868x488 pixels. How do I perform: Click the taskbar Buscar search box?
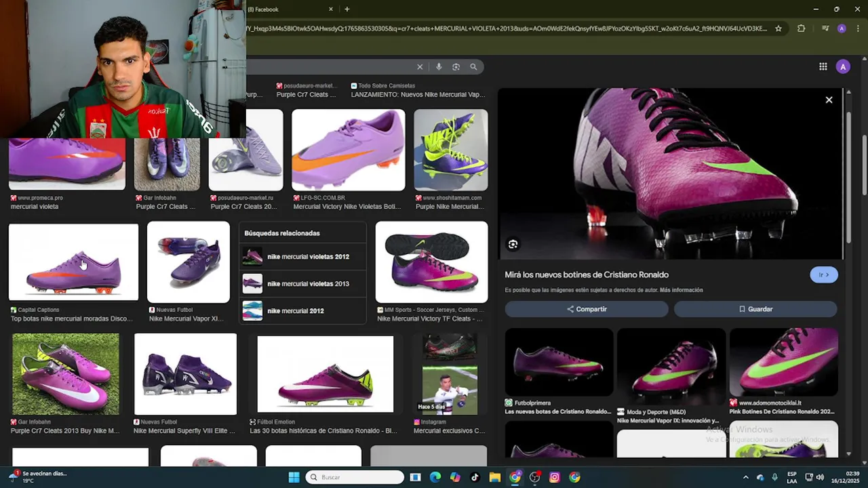[x=355, y=477]
